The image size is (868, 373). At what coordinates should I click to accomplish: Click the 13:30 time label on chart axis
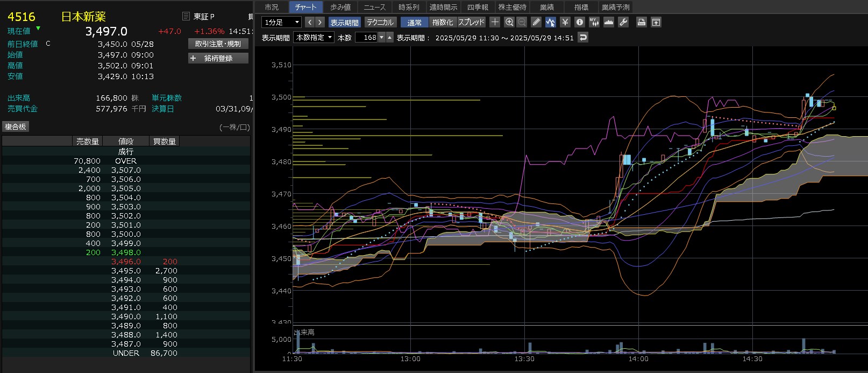pyautogui.click(x=524, y=359)
